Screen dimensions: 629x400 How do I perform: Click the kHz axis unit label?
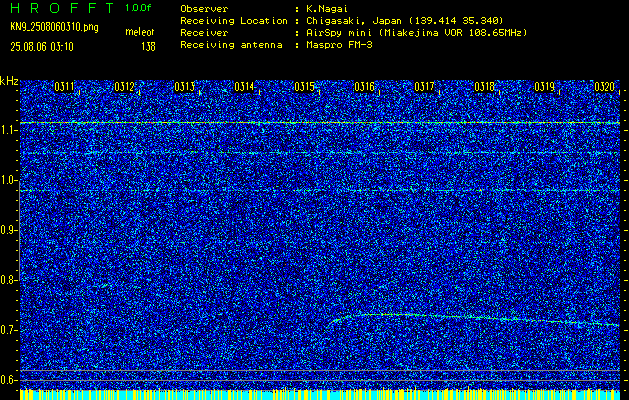[x=9, y=81]
